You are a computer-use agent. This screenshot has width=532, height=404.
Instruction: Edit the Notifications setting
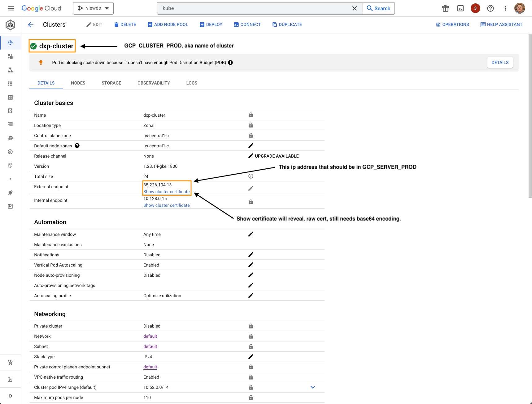click(251, 254)
